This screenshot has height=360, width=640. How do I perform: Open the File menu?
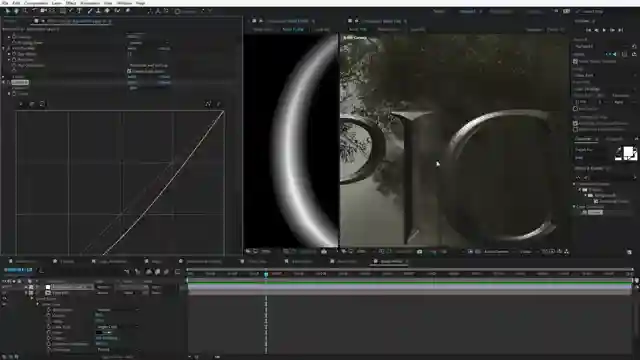(x=5, y=3)
